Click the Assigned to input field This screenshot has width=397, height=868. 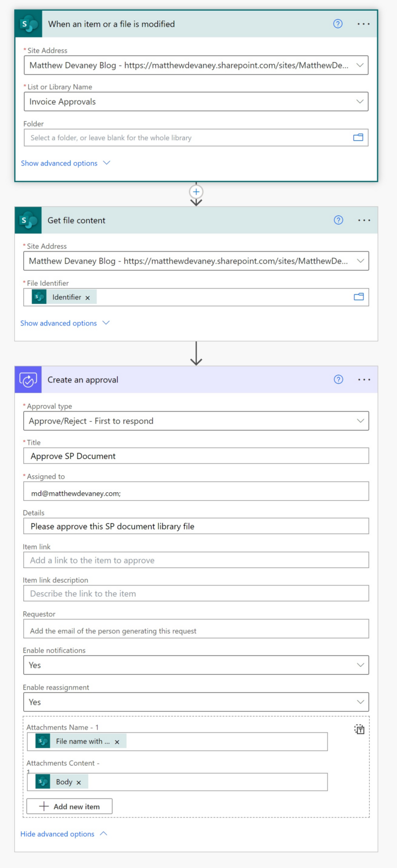196,491
